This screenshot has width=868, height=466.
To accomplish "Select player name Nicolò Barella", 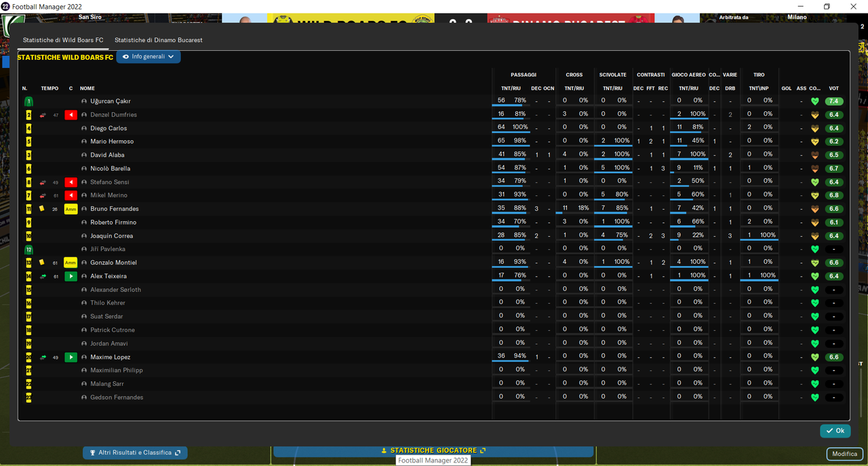I will click(x=111, y=169).
